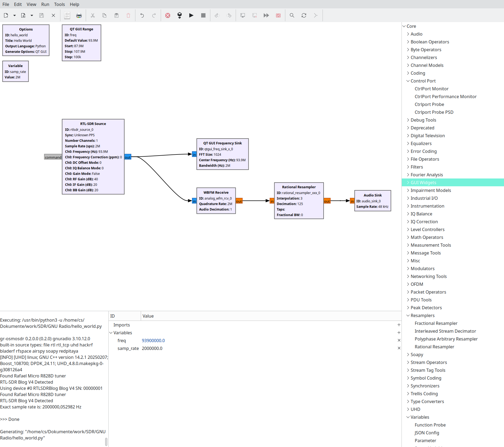Click the freq value 93900000.0
Screen dimensions: 504x447
tap(153, 341)
